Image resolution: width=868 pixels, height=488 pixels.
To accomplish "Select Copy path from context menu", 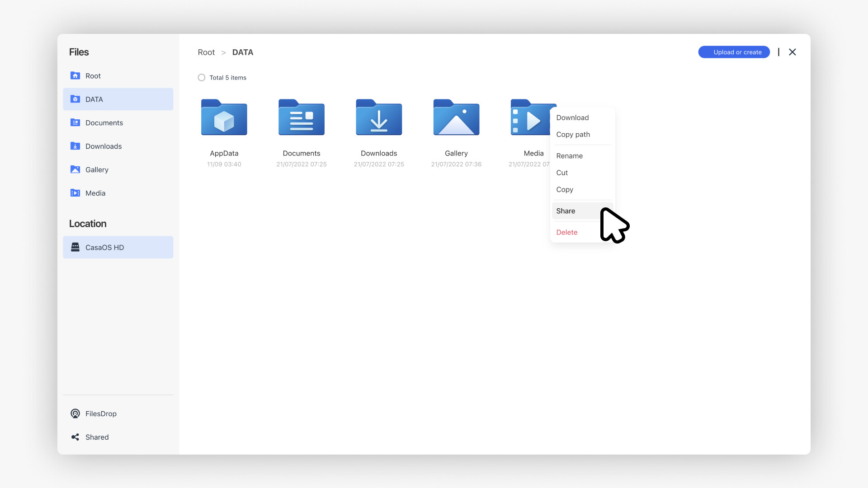I will pyautogui.click(x=573, y=135).
